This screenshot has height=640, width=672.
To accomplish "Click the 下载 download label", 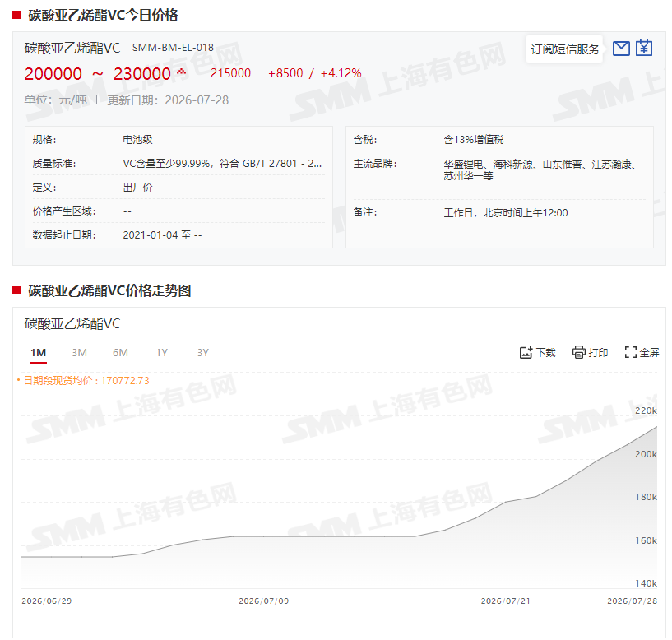I will click(x=545, y=353).
